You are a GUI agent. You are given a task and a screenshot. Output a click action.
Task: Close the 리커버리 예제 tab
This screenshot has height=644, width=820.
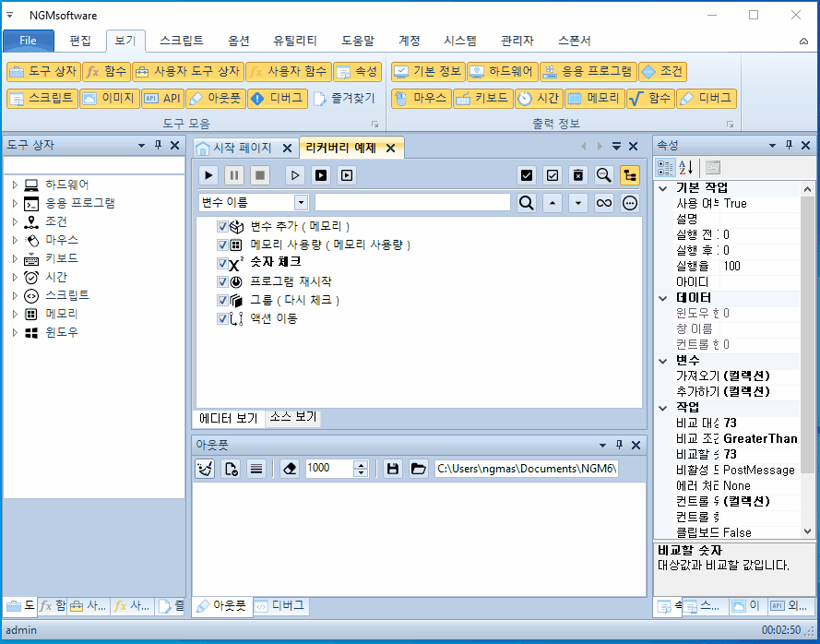(391, 149)
